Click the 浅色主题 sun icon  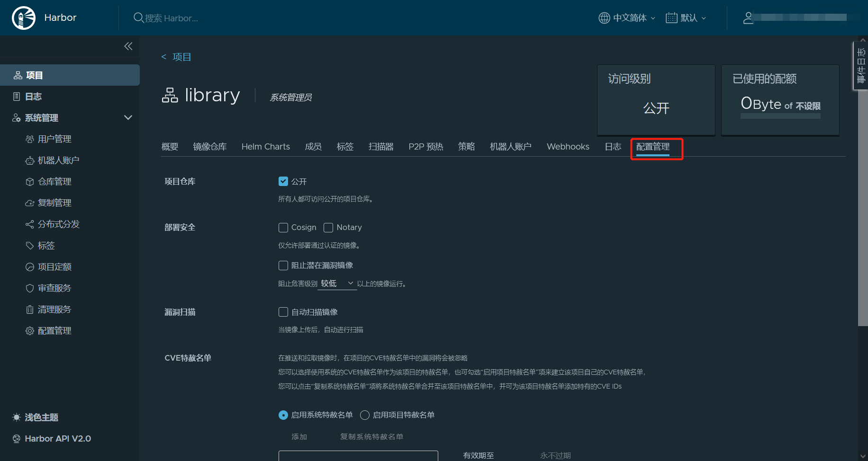click(x=17, y=417)
